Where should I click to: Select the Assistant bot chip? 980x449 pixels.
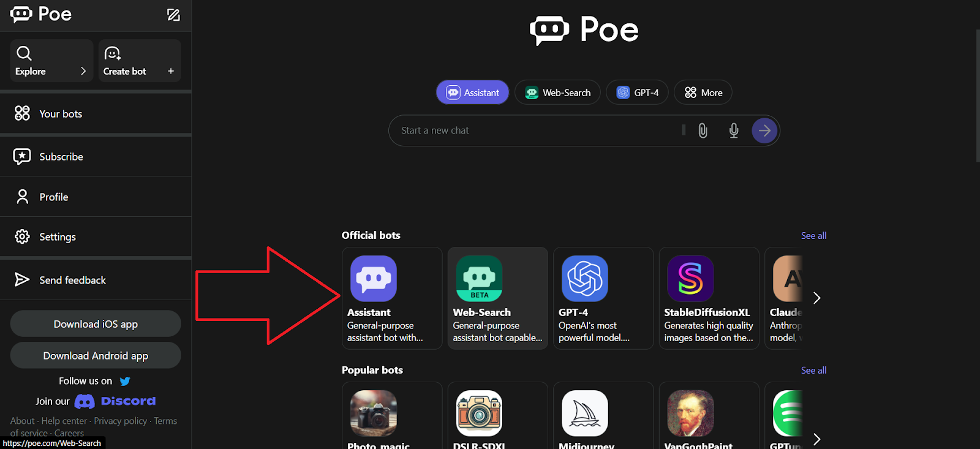click(472, 92)
